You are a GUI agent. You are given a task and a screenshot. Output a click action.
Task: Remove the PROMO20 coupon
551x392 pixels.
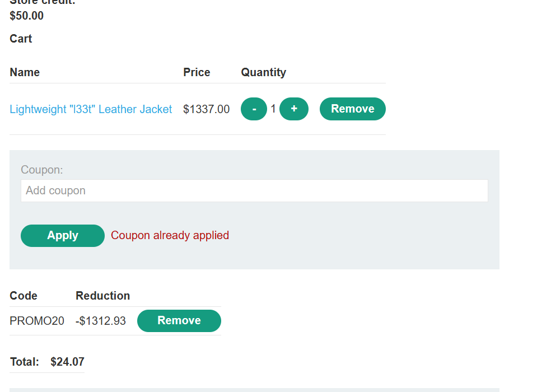coord(179,321)
